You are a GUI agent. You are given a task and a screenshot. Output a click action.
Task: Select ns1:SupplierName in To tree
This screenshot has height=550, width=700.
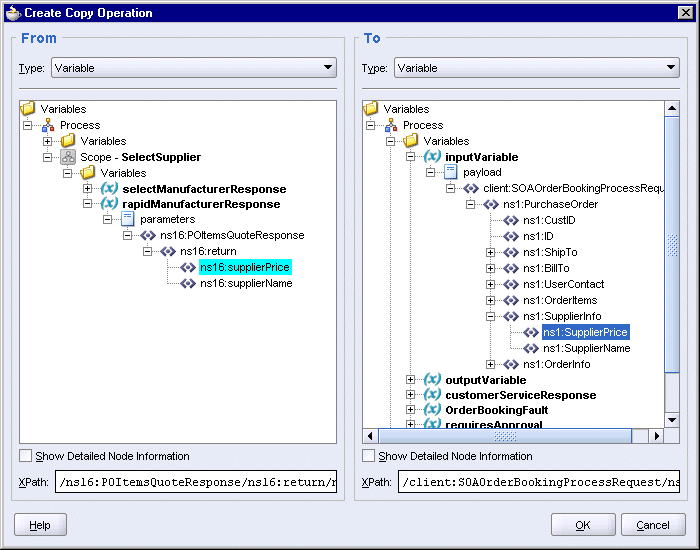pyautogui.click(x=587, y=348)
